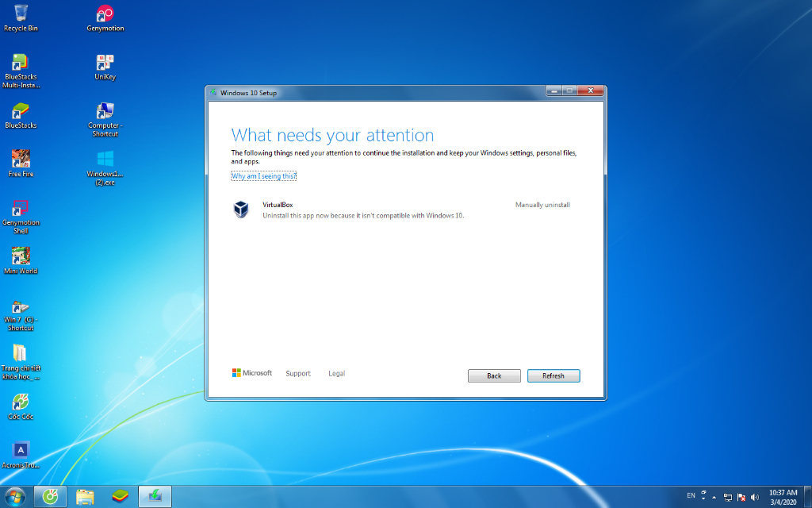
Task: Select the Computer - Shortcut icon
Action: (105, 119)
